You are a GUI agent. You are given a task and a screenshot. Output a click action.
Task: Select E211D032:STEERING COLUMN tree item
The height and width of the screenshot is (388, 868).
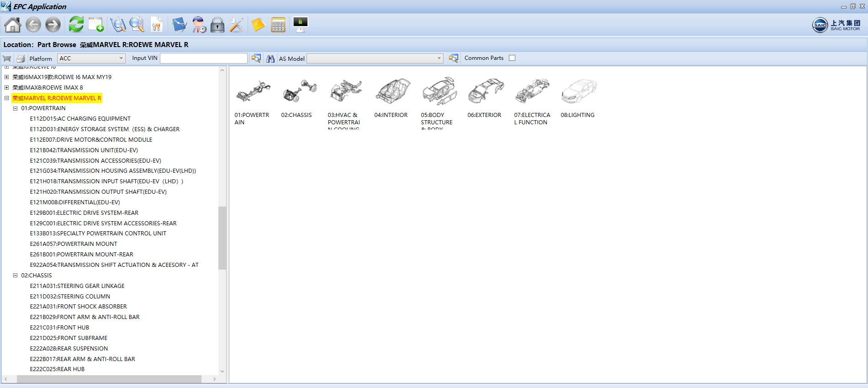coord(70,297)
